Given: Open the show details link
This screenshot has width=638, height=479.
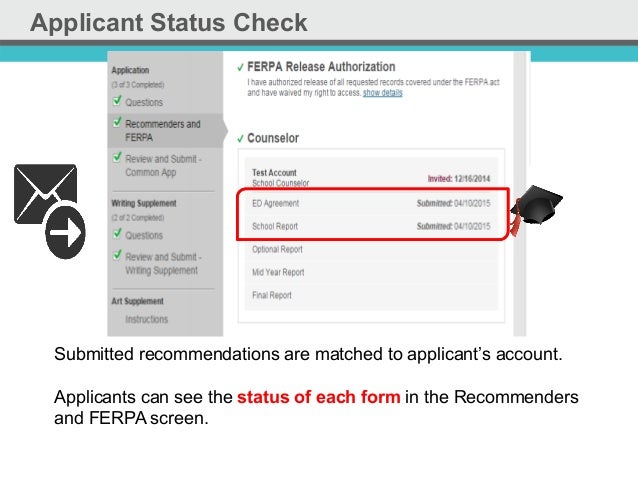Looking at the screenshot, I should coord(383,93).
